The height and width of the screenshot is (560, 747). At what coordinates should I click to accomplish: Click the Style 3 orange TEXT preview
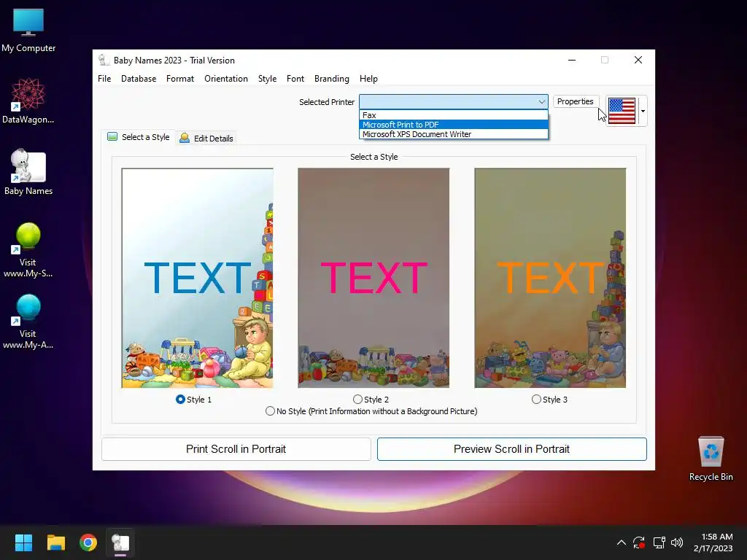click(550, 278)
